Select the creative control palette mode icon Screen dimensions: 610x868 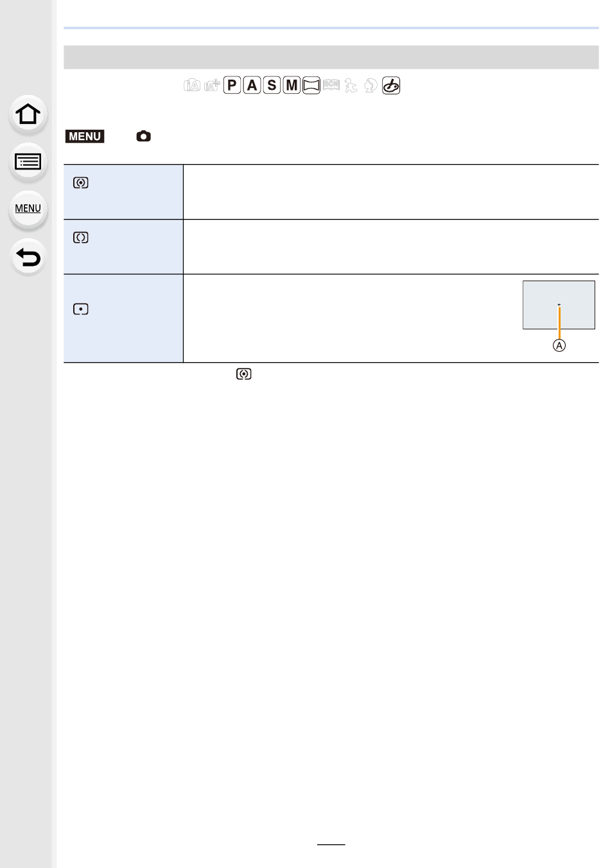tap(391, 85)
